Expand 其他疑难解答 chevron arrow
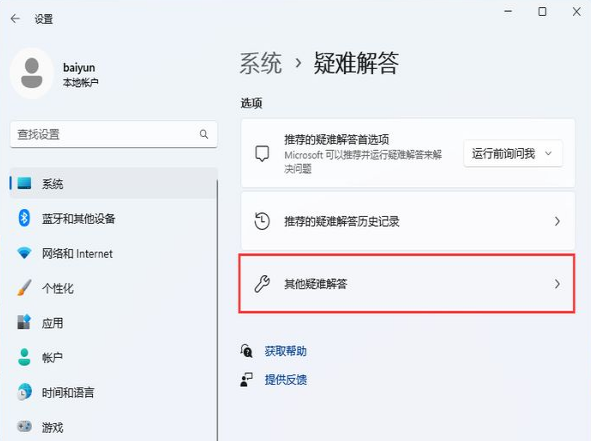The image size is (591, 441). (557, 284)
